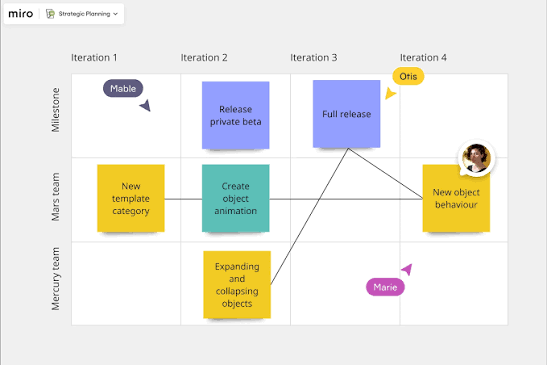Select Marie's magenta cursor arrow

(x=407, y=269)
